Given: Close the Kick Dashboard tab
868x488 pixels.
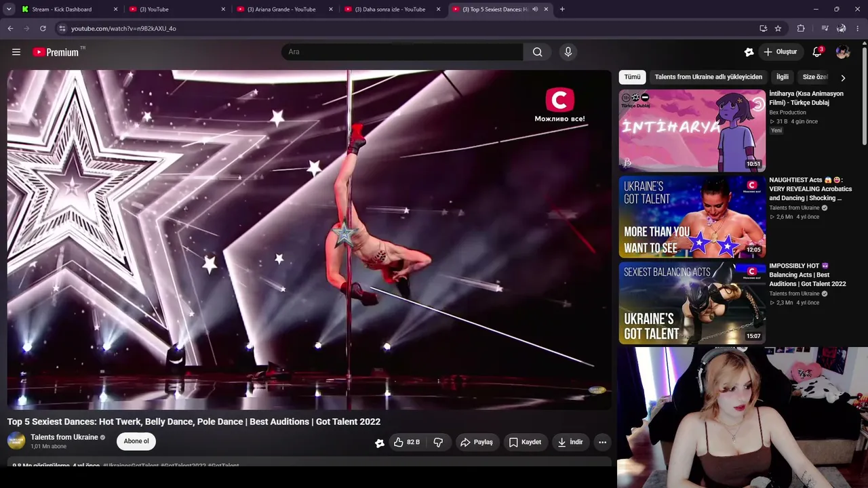Looking at the screenshot, I should pos(115,9).
